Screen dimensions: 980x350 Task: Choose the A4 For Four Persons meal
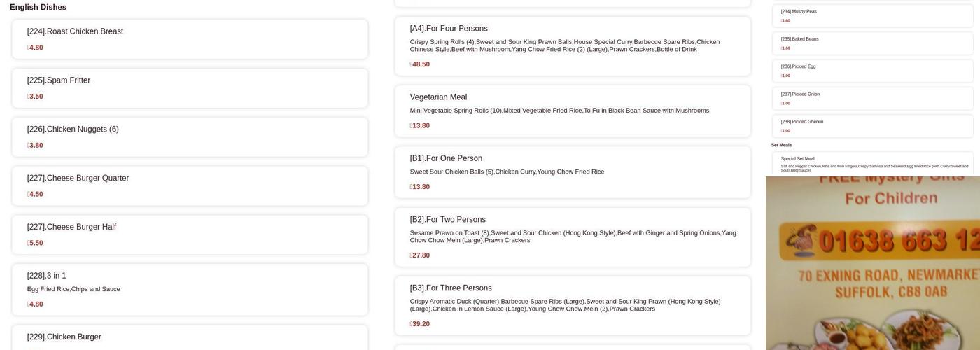pyautogui.click(x=573, y=46)
